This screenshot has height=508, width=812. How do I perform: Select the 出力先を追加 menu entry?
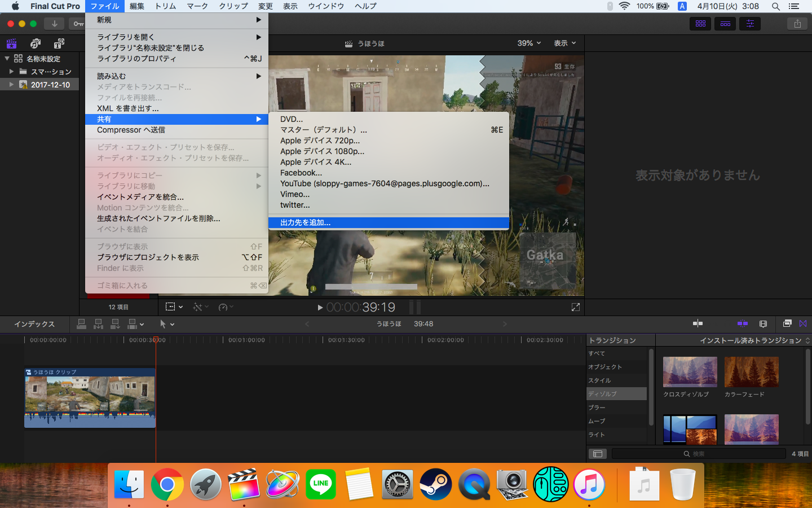[x=389, y=222]
